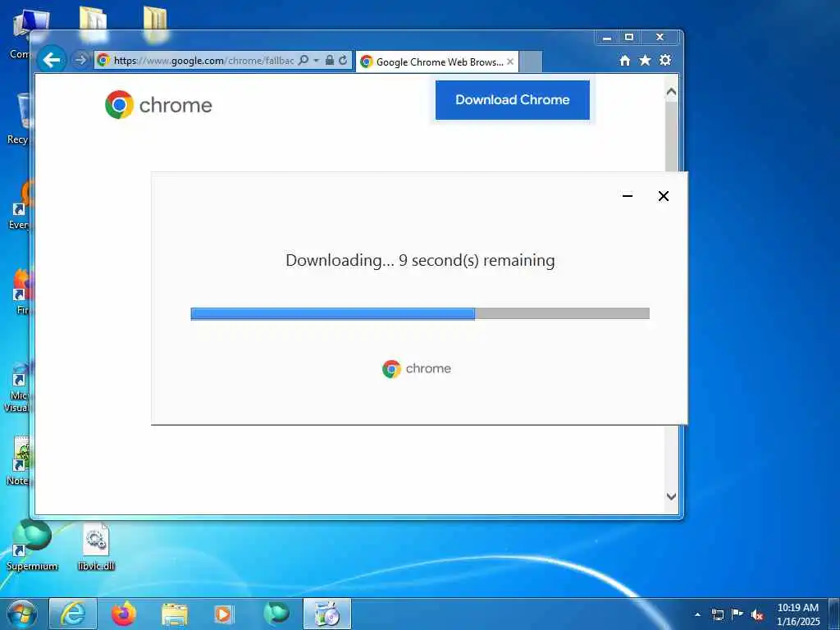Open a new blank tab in Internet Explorer
Image resolution: width=840 pixels, height=630 pixels.
531,62
